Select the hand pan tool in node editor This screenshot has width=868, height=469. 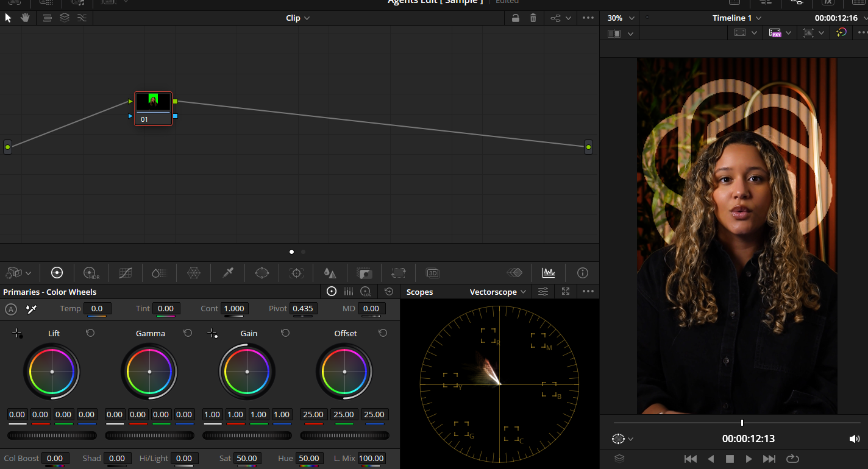[x=25, y=18]
